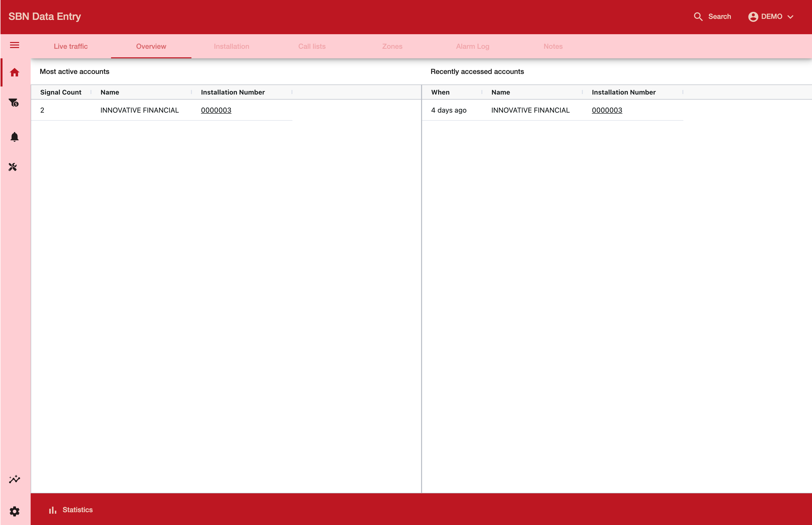Click the DEMO user avatar icon
The width and height of the screenshot is (812, 525).
[753, 17]
